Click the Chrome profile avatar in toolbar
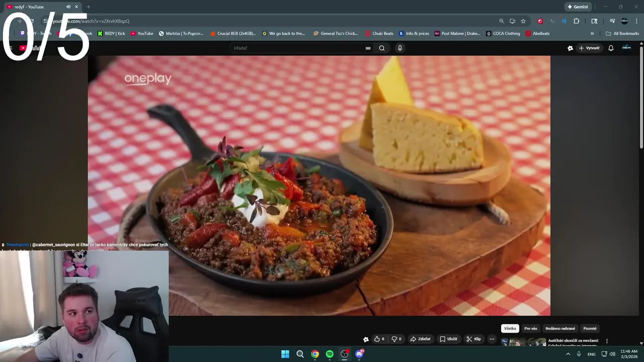This screenshot has width=644, height=362. coord(624,21)
